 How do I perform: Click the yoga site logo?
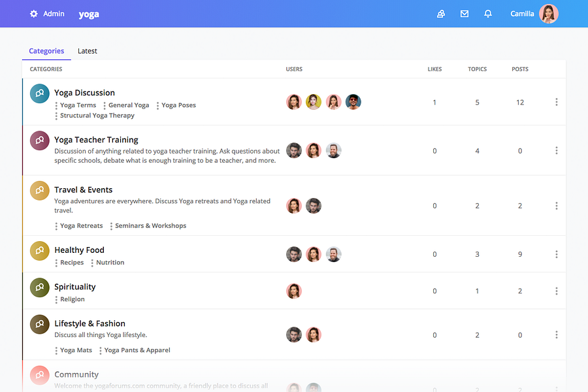point(89,14)
